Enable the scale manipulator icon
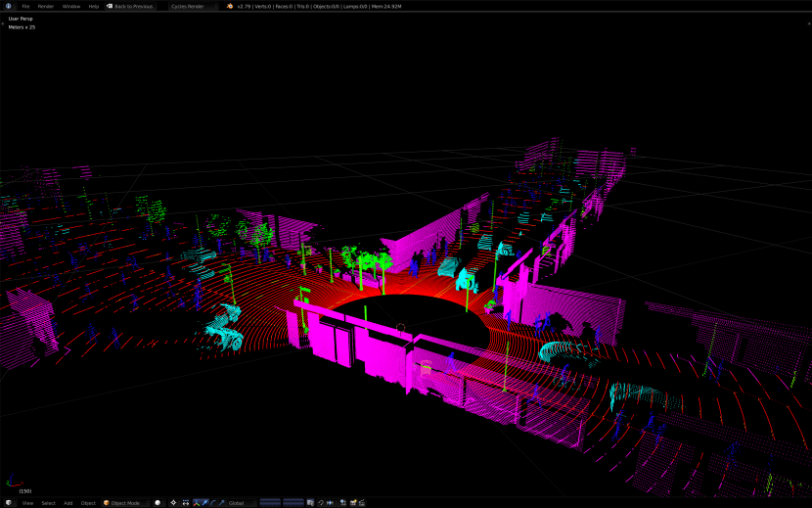Image resolution: width=812 pixels, height=508 pixels. point(221,503)
